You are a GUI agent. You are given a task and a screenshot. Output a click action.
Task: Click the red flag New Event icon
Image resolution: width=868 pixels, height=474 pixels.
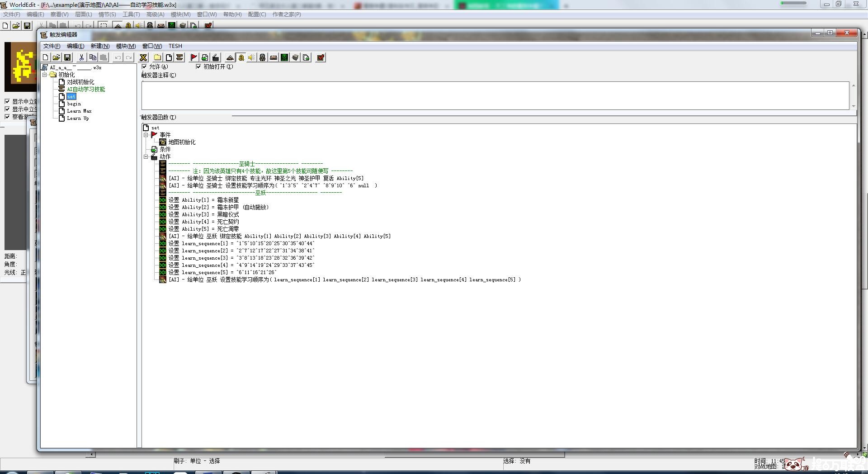pos(193,57)
